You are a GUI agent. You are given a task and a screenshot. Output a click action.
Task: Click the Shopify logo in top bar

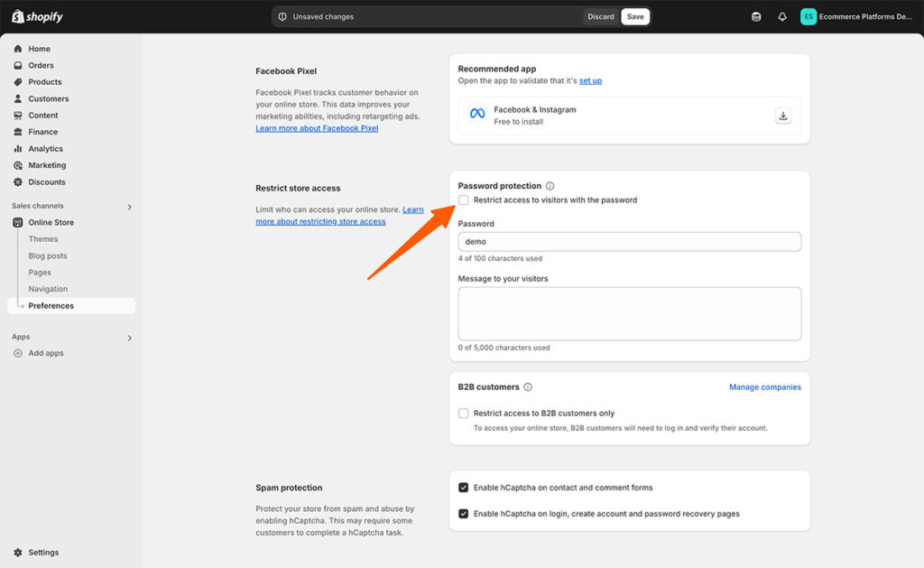coord(37,16)
